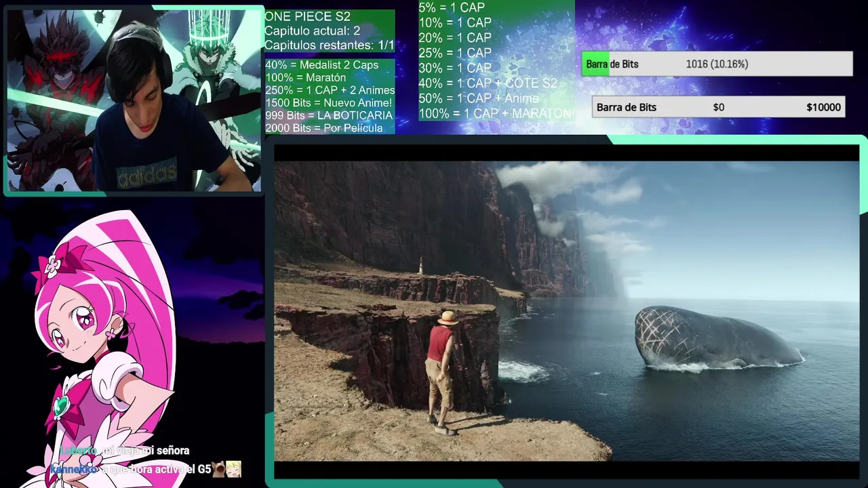Click the "40% = 1 CAP + COTE S2" line
868x488 pixels.
point(488,83)
